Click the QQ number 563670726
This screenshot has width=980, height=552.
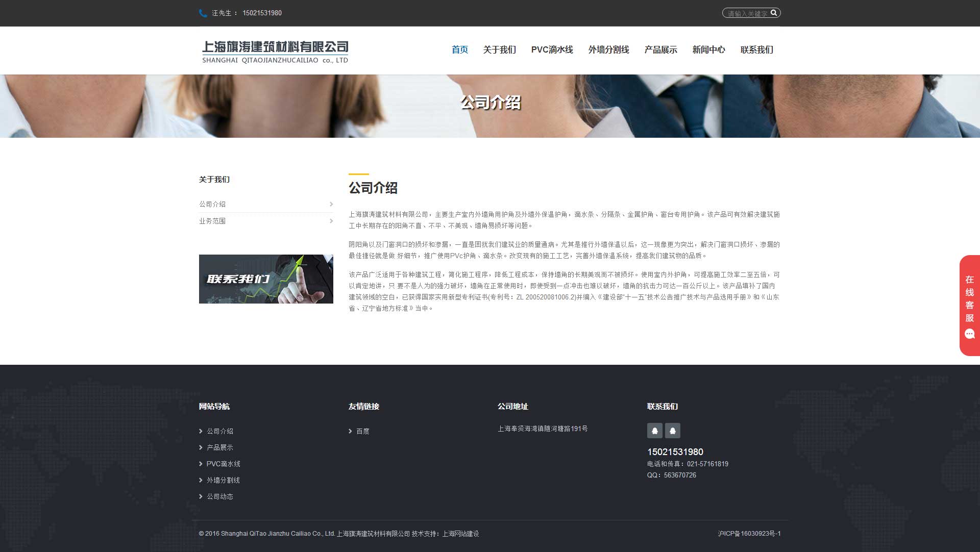tap(680, 475)
